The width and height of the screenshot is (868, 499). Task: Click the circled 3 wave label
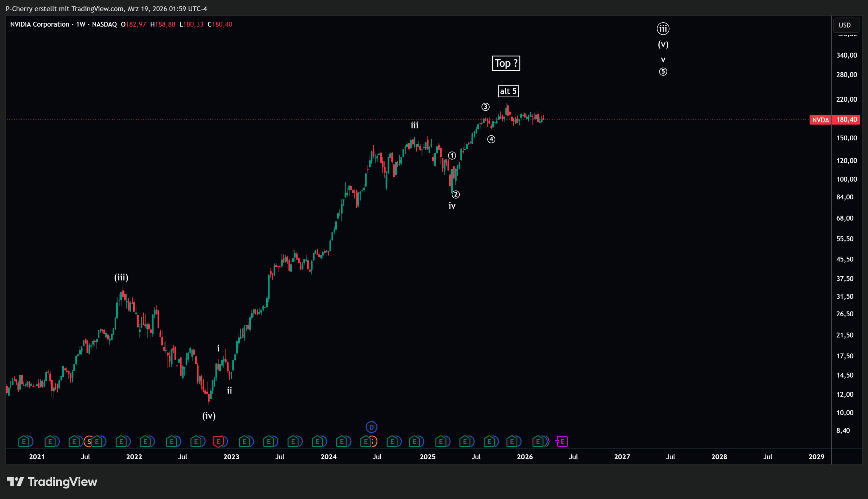[485, 107]
